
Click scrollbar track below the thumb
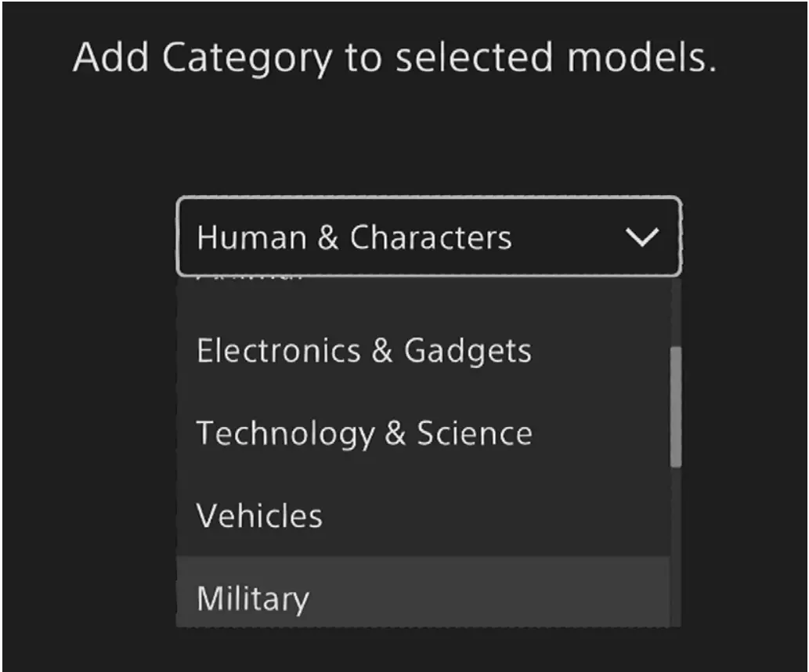coord(675,548)
